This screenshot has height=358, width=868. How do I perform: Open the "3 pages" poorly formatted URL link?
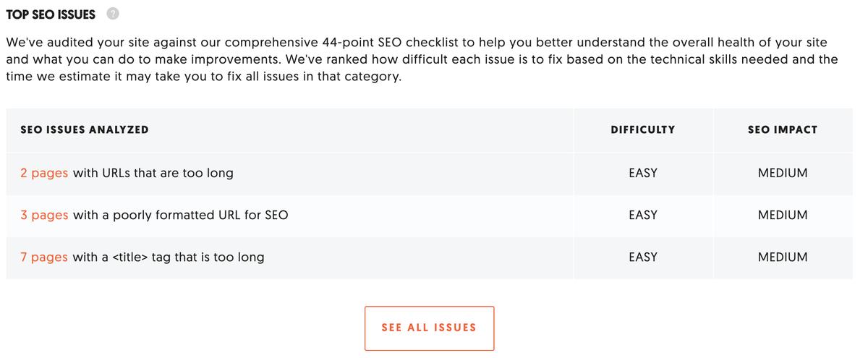[x=44, y=216]
